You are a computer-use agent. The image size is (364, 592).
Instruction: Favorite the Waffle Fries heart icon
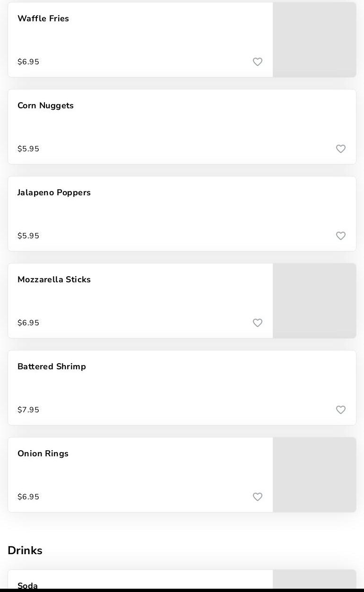click(258, 62)
